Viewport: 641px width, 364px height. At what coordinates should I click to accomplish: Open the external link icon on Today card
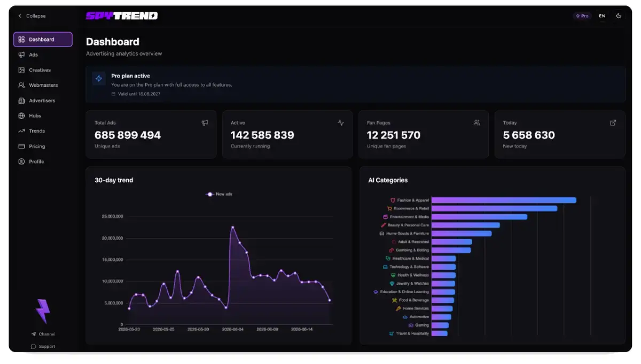613,123
